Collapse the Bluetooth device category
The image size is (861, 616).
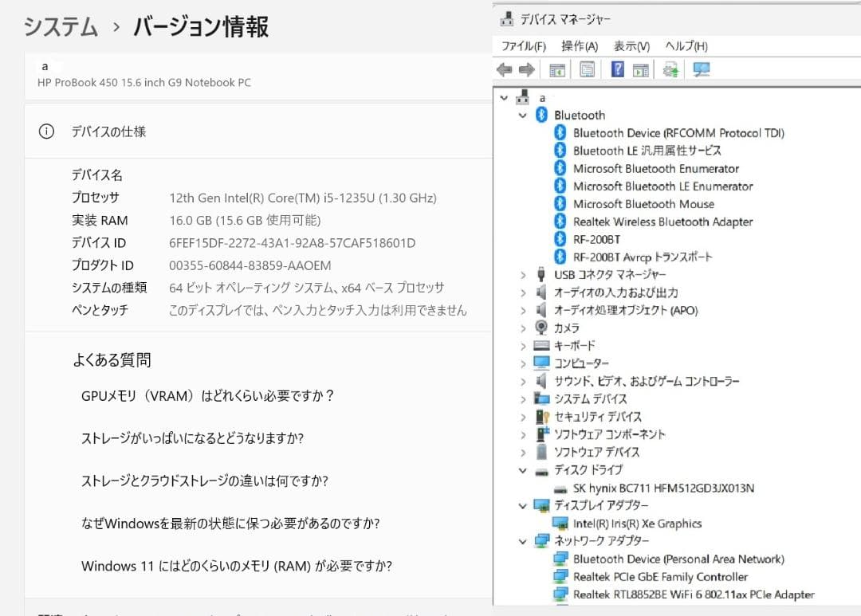pyautogui.click(x=523, y=115)
